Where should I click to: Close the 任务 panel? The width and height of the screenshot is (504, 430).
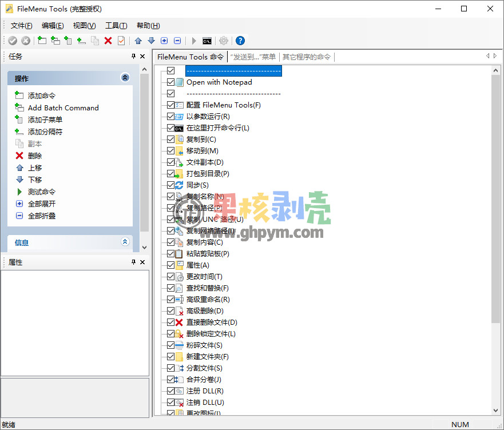coord(142,56)
